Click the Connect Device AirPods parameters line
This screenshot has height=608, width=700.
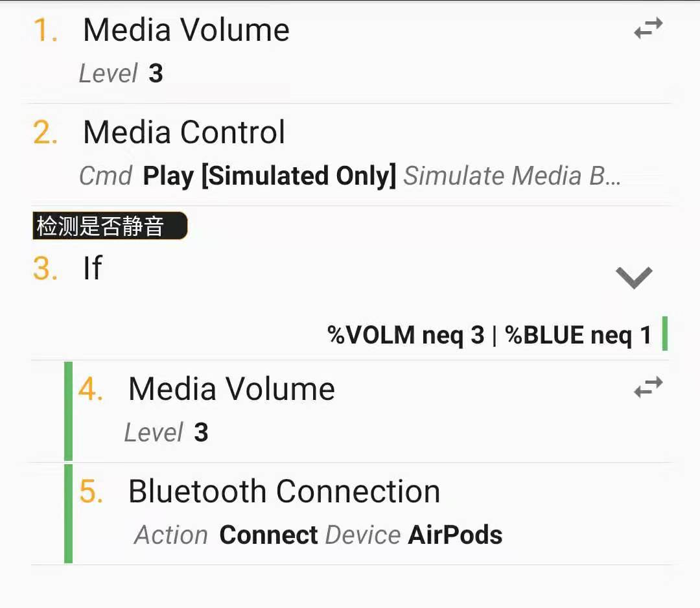319,535
